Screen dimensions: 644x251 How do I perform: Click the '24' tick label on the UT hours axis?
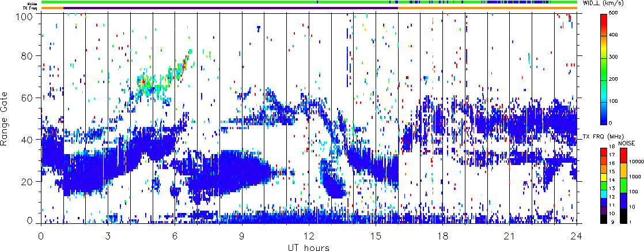[577, 237]
